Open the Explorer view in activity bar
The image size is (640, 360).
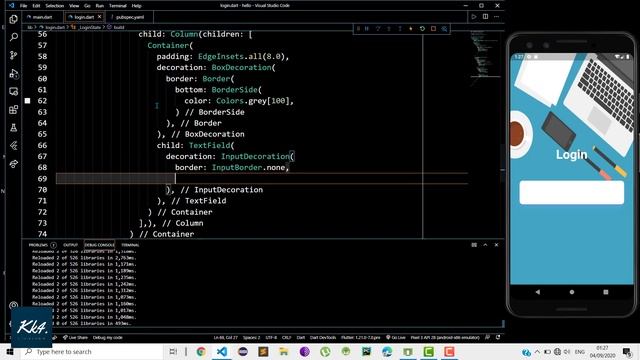(x=13, y=19)
